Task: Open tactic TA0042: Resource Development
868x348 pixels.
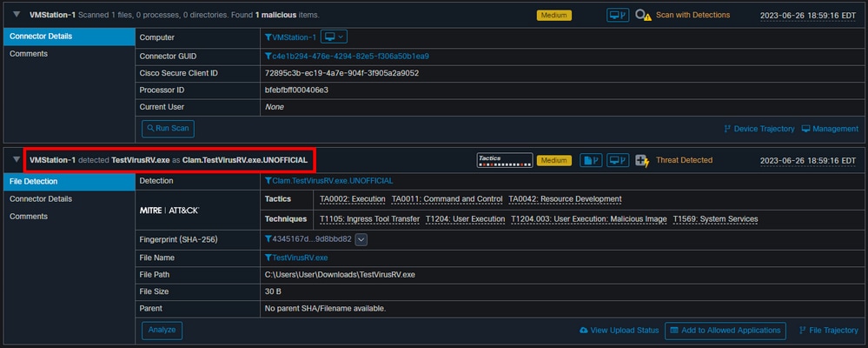Action: tap(565, 199)
